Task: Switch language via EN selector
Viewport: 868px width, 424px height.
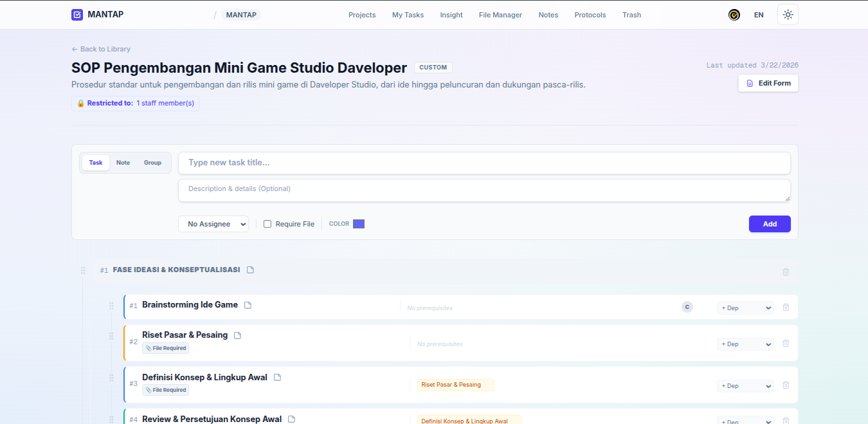Action: [x=759, y=15]
